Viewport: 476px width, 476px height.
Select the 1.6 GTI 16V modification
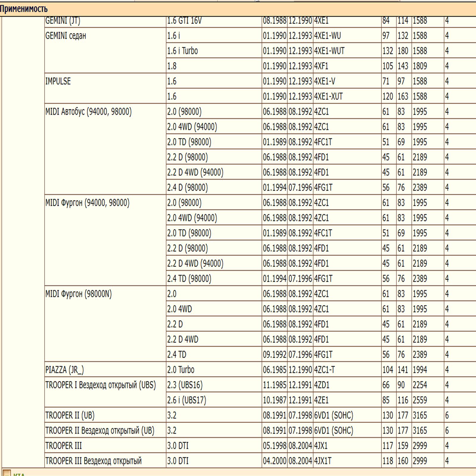(184, 21)
